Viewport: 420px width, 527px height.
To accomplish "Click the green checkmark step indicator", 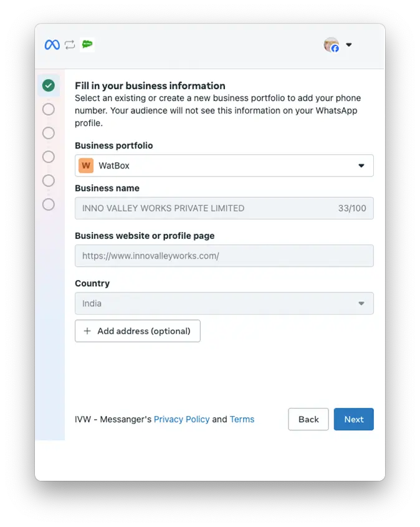I will tap(48, 85).
